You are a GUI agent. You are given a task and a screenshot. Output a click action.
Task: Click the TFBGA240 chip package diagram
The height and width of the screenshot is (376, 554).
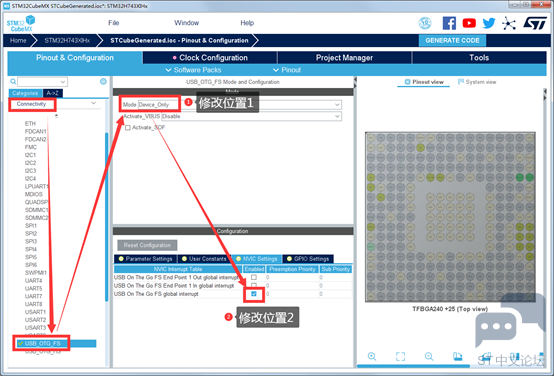450,217
